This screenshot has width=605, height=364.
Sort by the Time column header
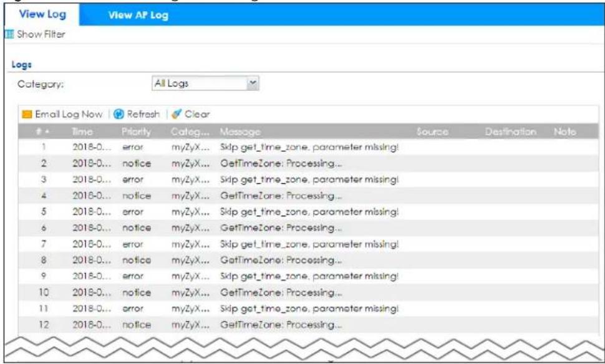tap(82, 132)
